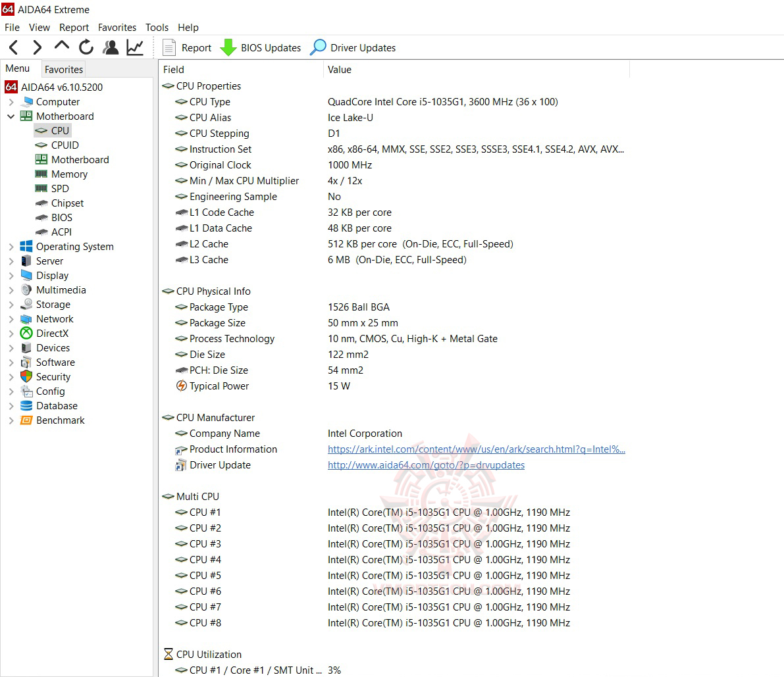The width and height of the screenshot is (784, 677).
Task: Switch to the Favorites tab
Action: (63, 70)
